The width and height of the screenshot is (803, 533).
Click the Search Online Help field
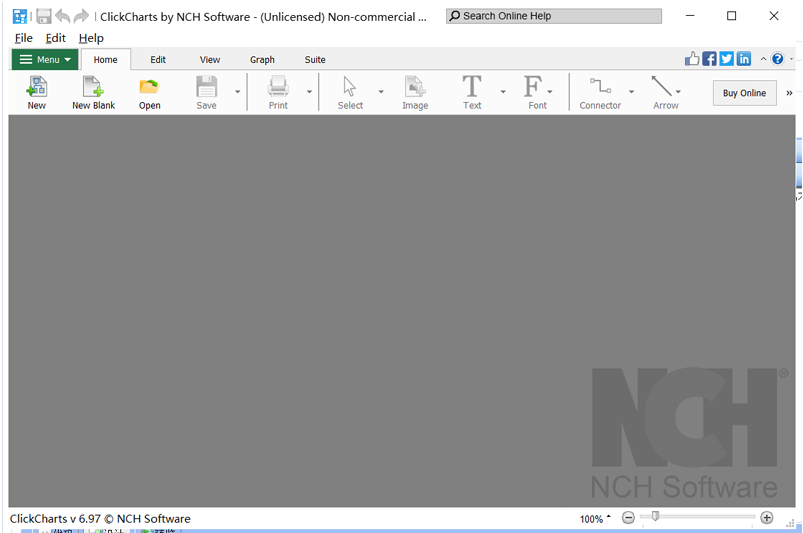point(554,16)
